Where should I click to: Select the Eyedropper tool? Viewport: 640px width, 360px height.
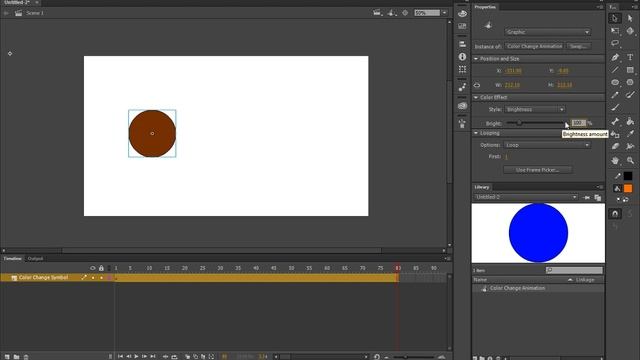pyautogui.click(x=630, y=134)
